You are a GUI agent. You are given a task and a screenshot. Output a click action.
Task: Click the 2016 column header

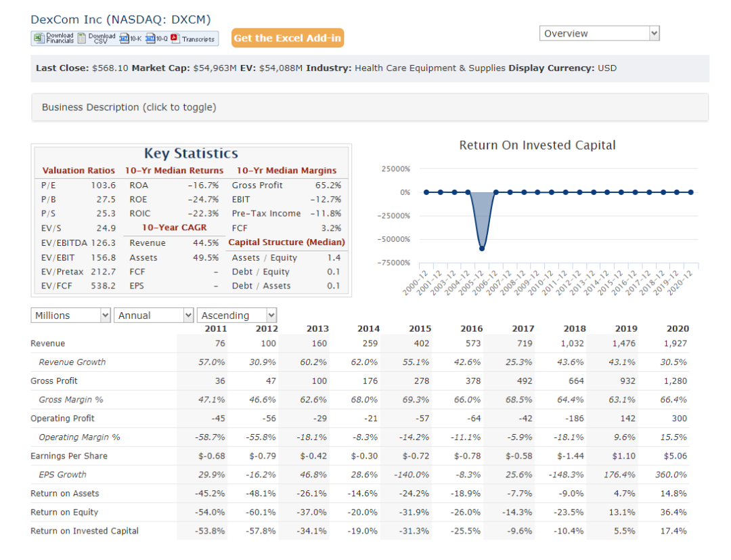click(471, 328)
